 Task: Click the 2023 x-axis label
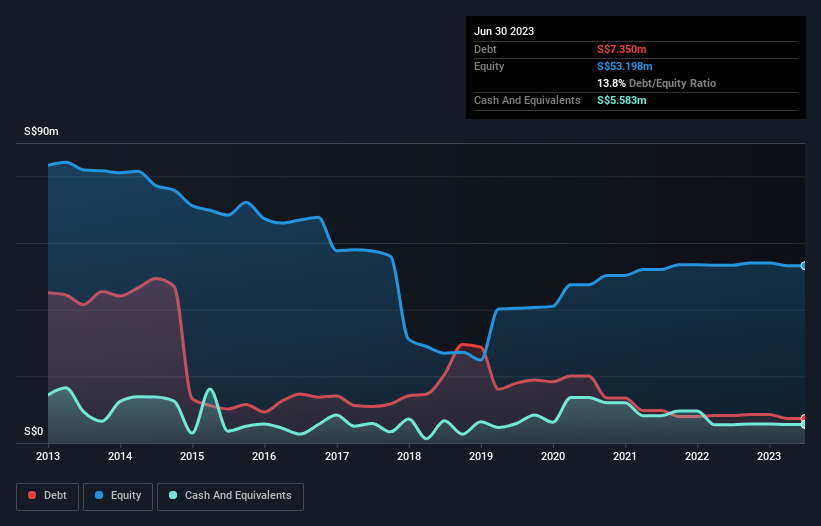click(x=769, y=456)
